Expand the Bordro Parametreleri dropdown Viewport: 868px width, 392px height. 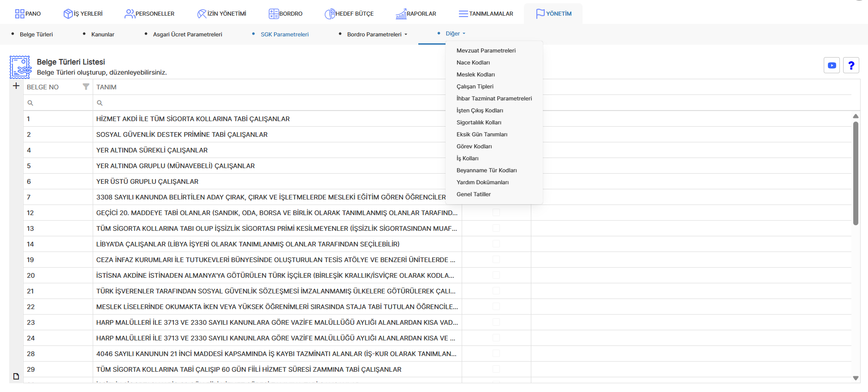(377, 35)
